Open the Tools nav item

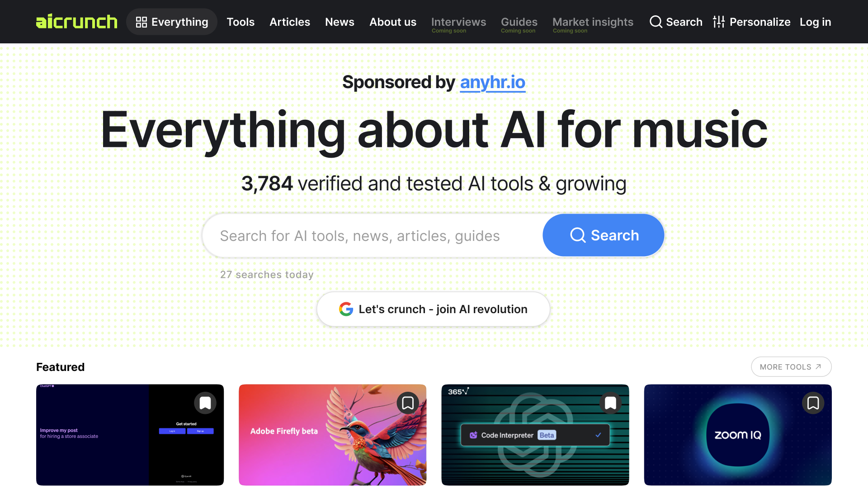click(x=241, y=22)
